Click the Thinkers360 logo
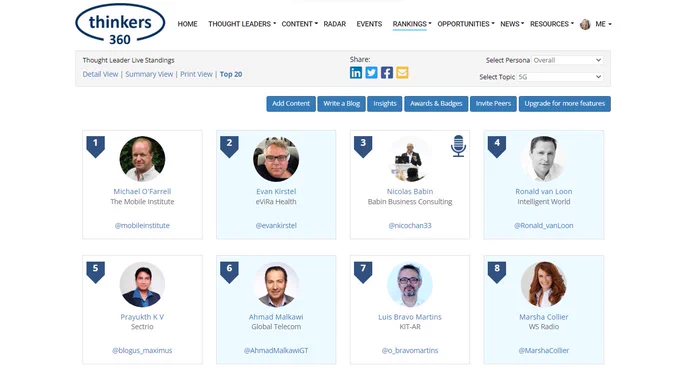 120,24
